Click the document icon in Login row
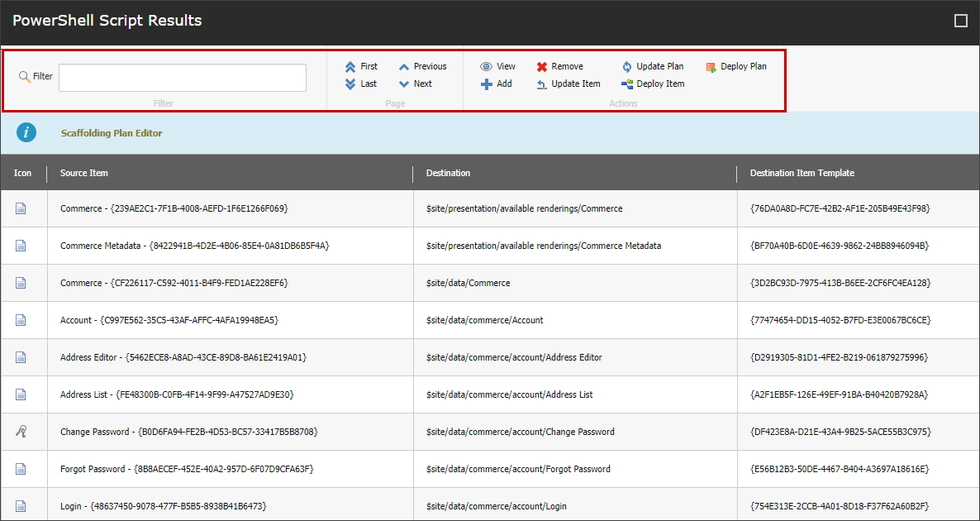This screenshot has width=980, height=521. [21, 506]
